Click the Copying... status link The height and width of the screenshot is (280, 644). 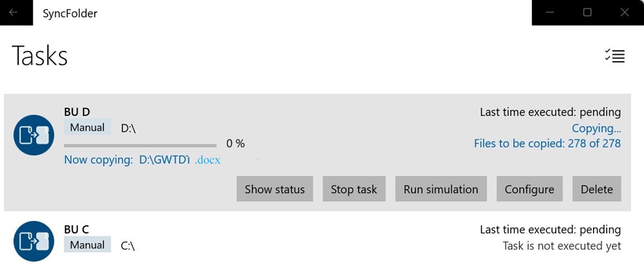[x=596, y=129]
